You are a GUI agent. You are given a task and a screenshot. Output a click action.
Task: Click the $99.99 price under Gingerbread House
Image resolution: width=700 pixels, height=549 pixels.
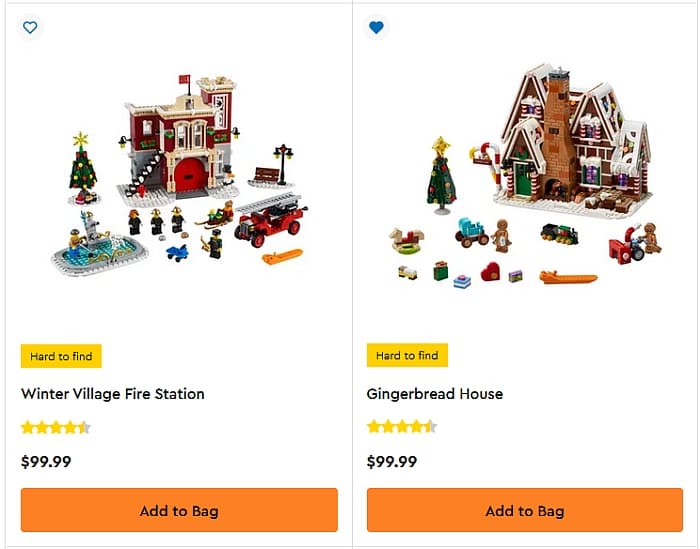click(x=392, y=462)
